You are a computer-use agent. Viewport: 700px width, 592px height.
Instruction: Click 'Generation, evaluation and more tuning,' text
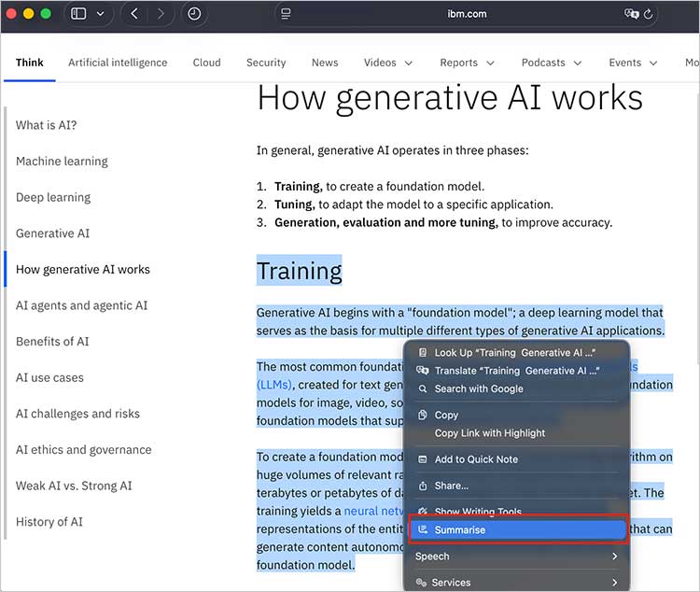(x=386, y=222)
